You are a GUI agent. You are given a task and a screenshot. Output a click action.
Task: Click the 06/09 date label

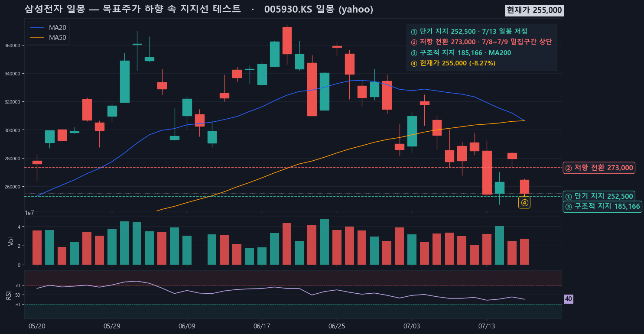point(187,325)
